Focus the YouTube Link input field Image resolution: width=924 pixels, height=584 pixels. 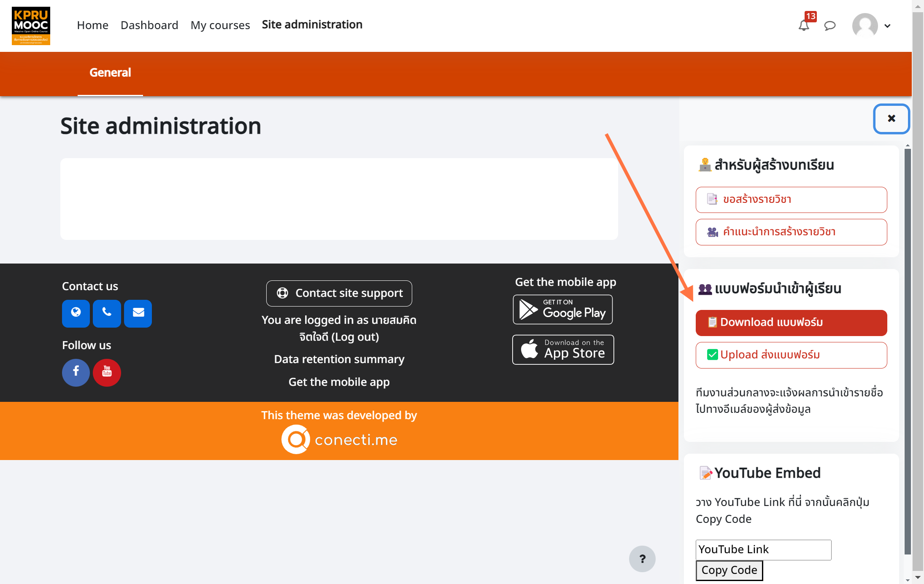(763, 550)
